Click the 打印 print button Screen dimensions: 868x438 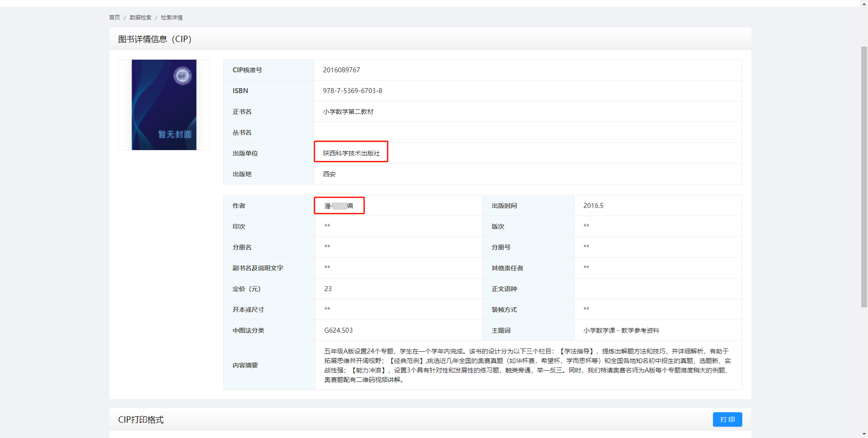[x=727, y=419]
